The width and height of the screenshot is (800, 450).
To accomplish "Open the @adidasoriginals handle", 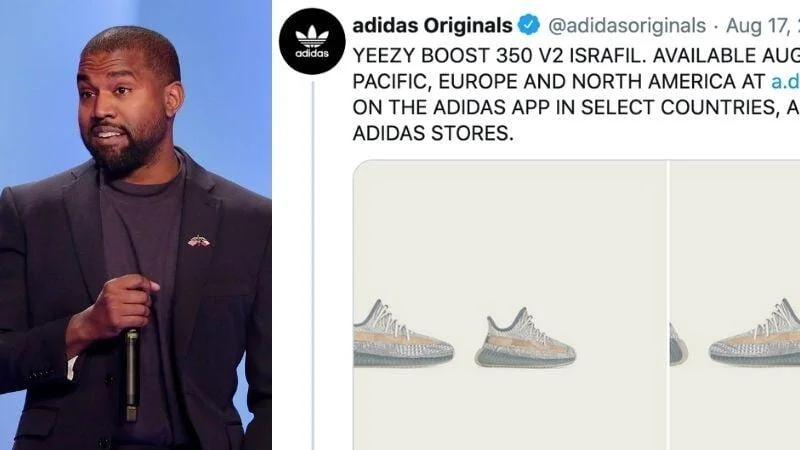I will (x=627, y=26).
